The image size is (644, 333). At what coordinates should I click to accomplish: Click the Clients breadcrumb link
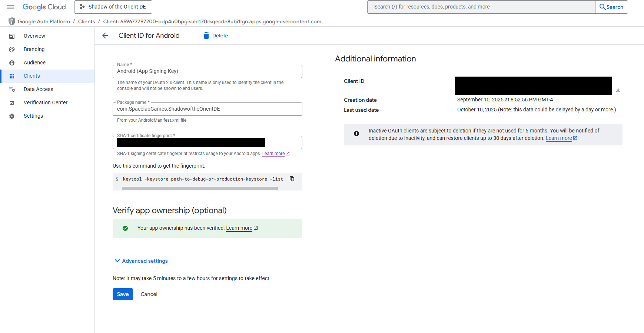point(86,21)
